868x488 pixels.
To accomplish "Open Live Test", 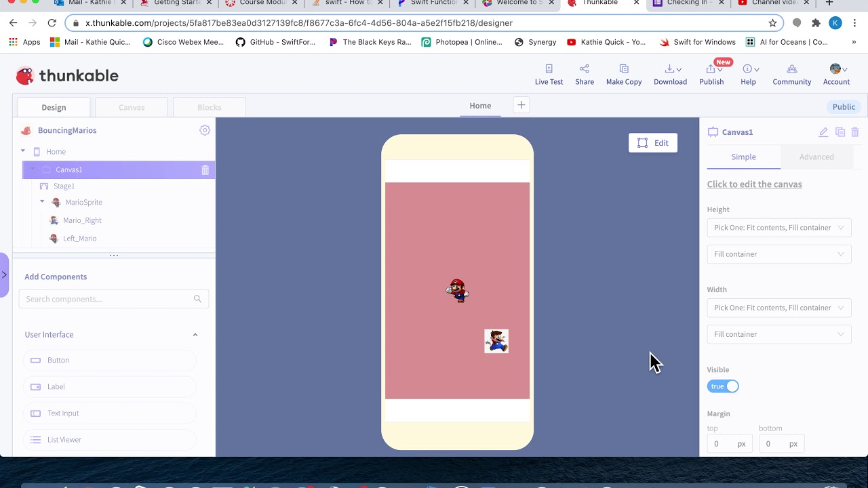I will pos(549,75).
